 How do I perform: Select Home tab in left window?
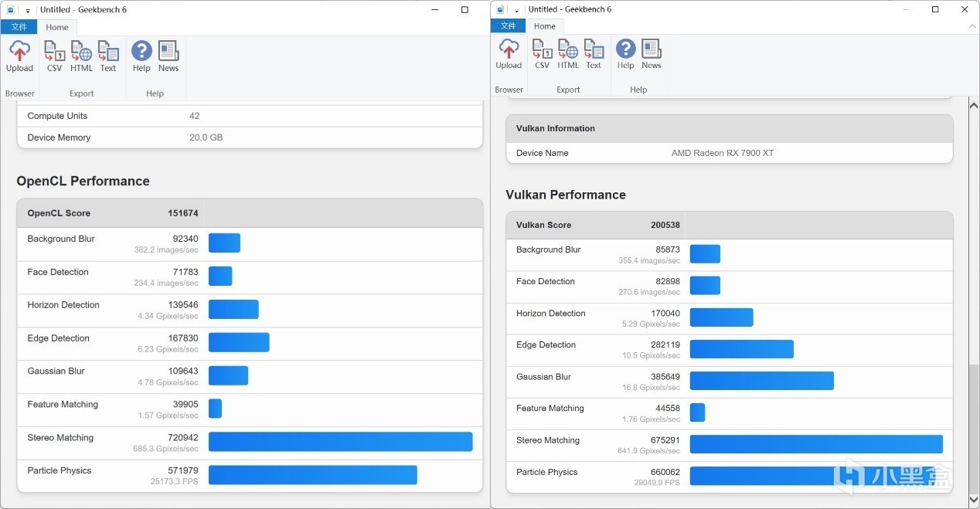tap(57, 27)
